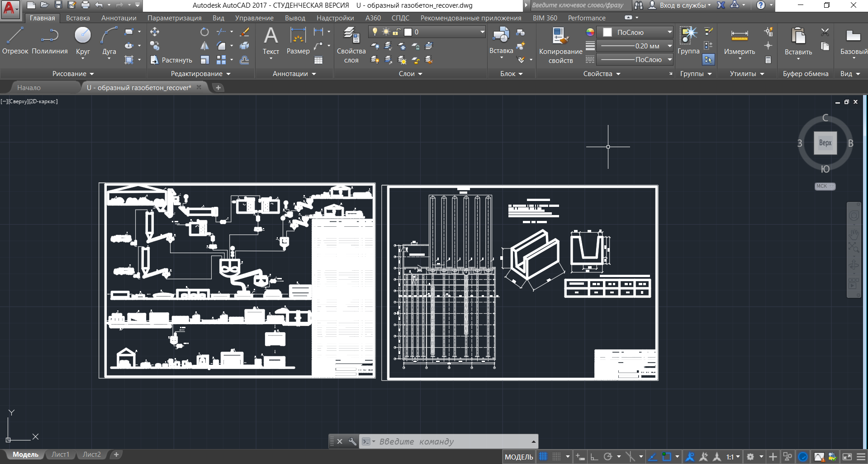Open new drawing tab with plus button
Screen dimensions: 868x464
point(218,87)
